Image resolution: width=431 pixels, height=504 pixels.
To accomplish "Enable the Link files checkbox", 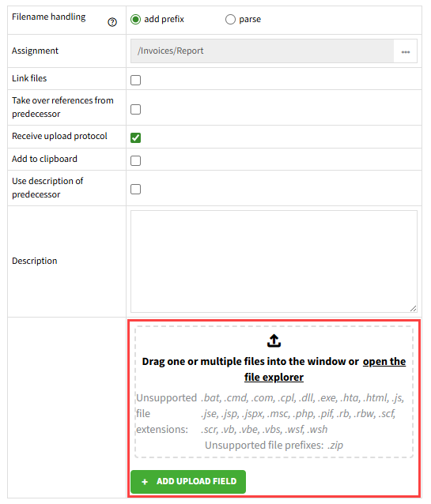I will pyautogui.click(x=135, y=80).
